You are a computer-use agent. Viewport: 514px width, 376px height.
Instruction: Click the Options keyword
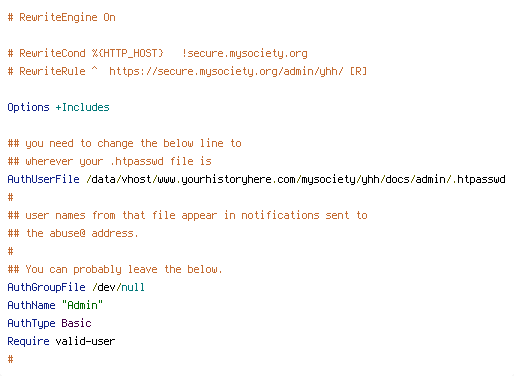coord(28,108)
